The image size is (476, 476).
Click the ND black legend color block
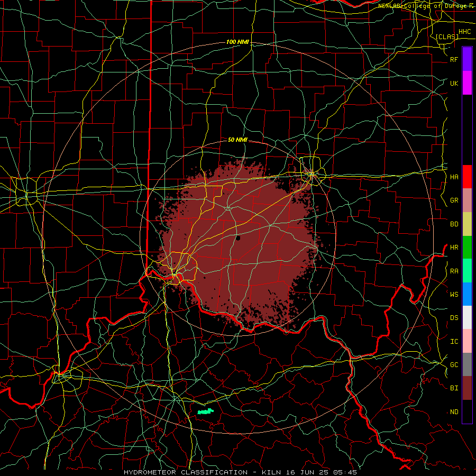tap(467, 411)
